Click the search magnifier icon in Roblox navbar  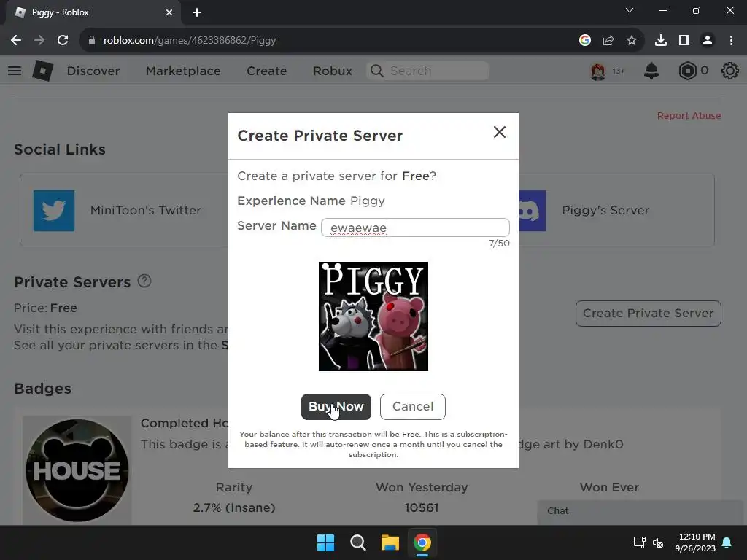pyautogui.click(x=377, y=71)
